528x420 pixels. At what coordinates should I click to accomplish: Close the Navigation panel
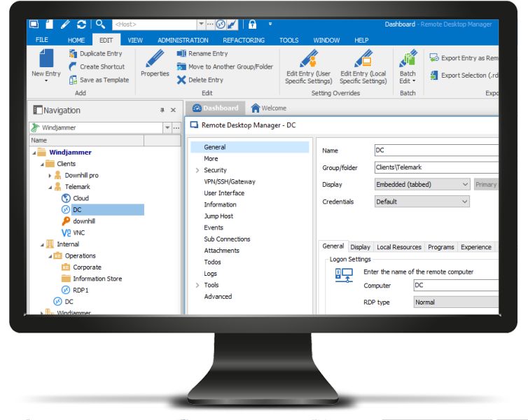coord(173,110)
